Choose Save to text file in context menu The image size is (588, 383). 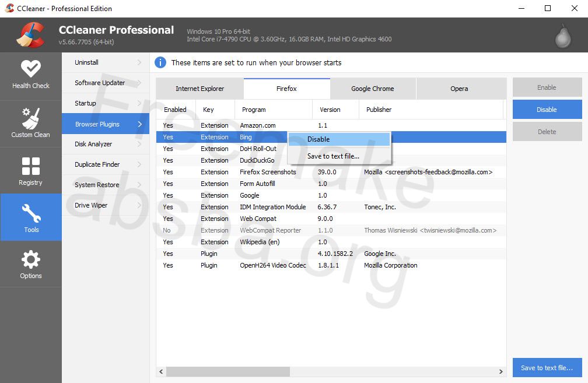(x=339, y=156)
